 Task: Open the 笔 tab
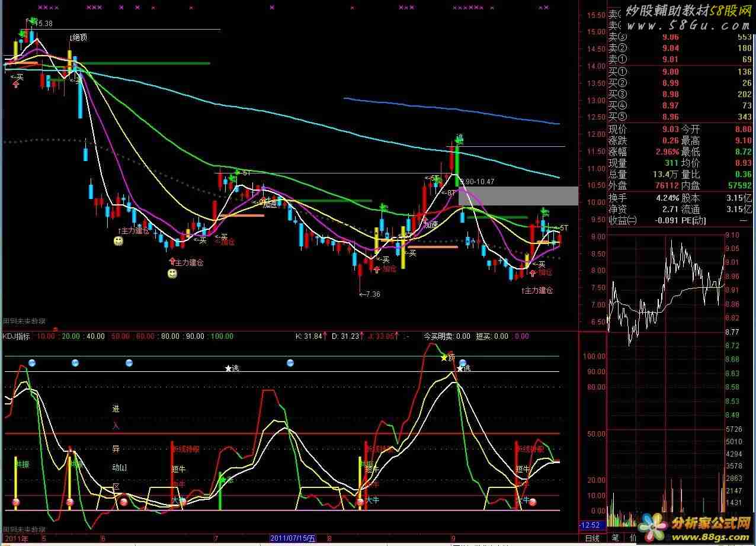pyautogui.click(x=615, y=538)
